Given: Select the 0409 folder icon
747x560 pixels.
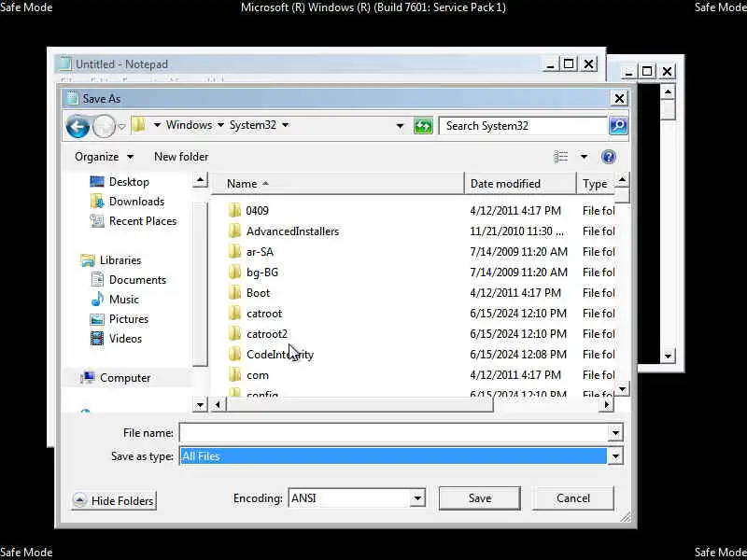Looking at the screenshot, I should [x=235, y=211].
